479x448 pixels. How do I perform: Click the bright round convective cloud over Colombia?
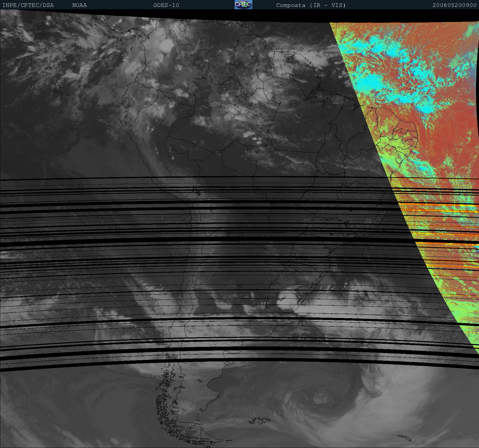[x=166, y=45]
